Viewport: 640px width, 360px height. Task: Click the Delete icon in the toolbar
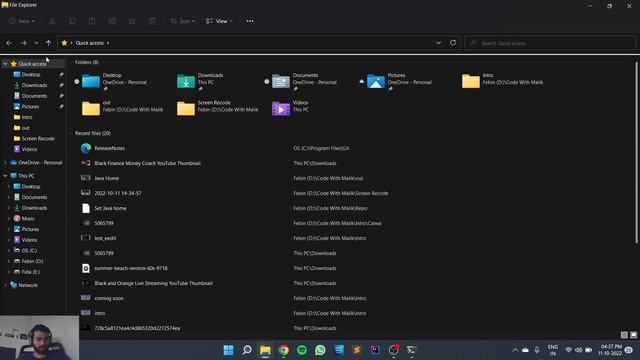pyautogui.click(x=152, y=21)
